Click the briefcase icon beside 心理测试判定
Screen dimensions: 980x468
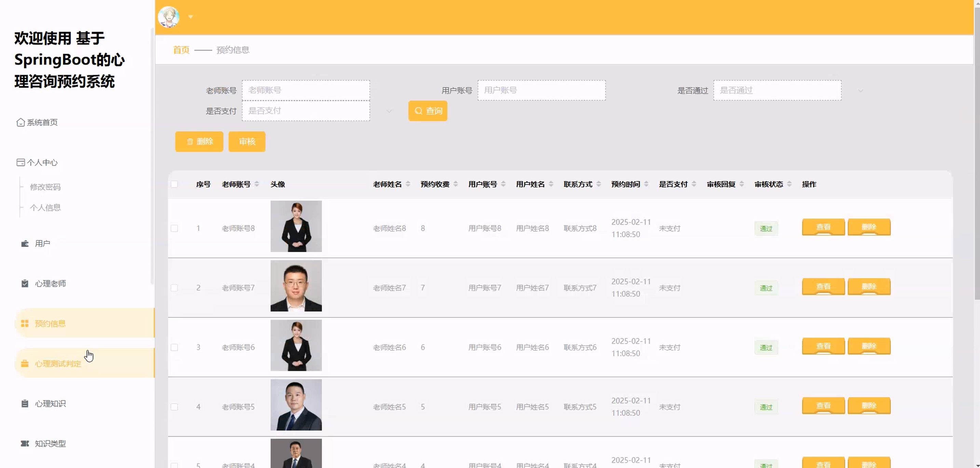point(25,364)
